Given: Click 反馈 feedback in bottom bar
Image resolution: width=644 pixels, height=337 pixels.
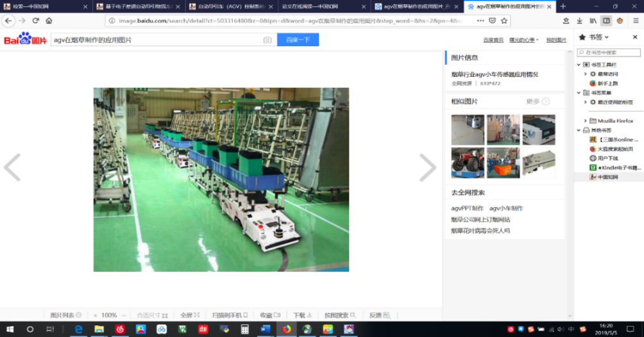Looking at the screenshot, I should tap(379, 315).
